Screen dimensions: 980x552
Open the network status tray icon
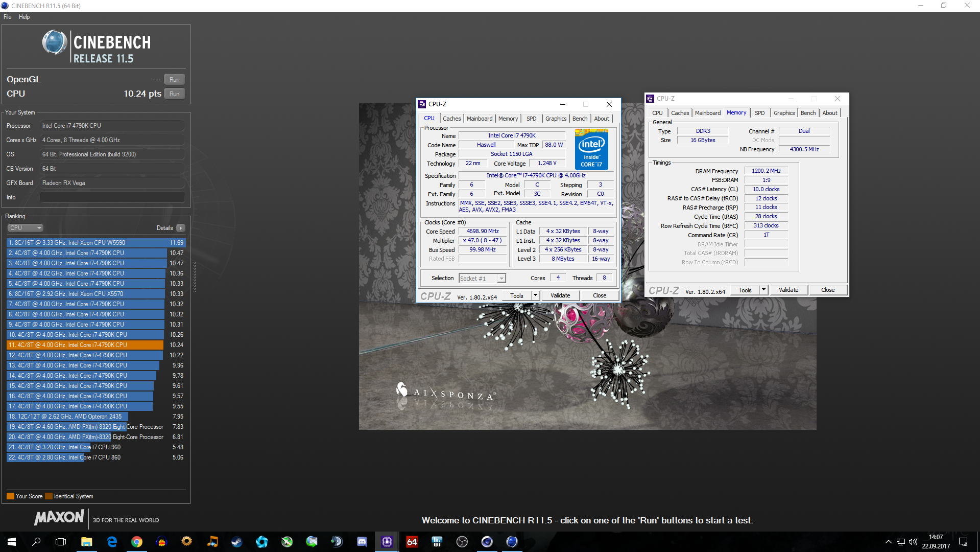click(x=900, y=541)
